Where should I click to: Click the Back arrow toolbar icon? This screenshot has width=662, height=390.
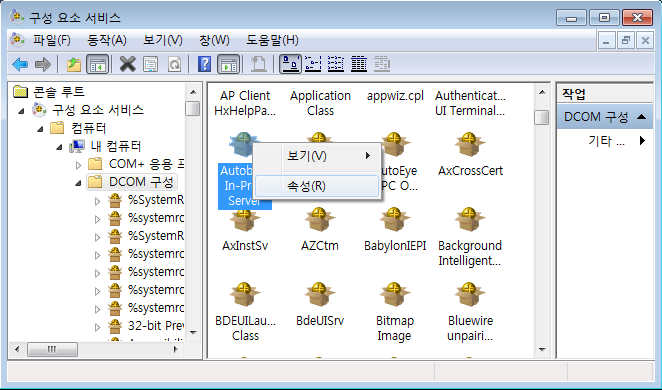pyautogui.click(x=20, y=65)
